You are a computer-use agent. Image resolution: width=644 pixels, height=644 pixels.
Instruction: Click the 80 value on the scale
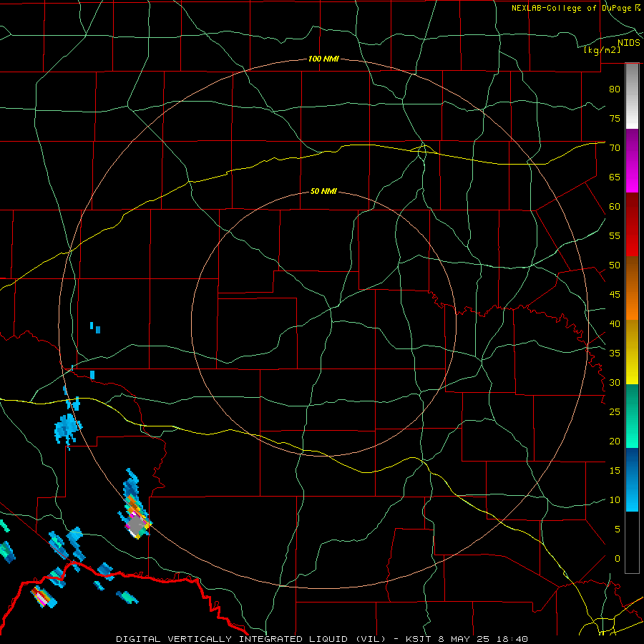pyautogui.click(x=615, y=89)
